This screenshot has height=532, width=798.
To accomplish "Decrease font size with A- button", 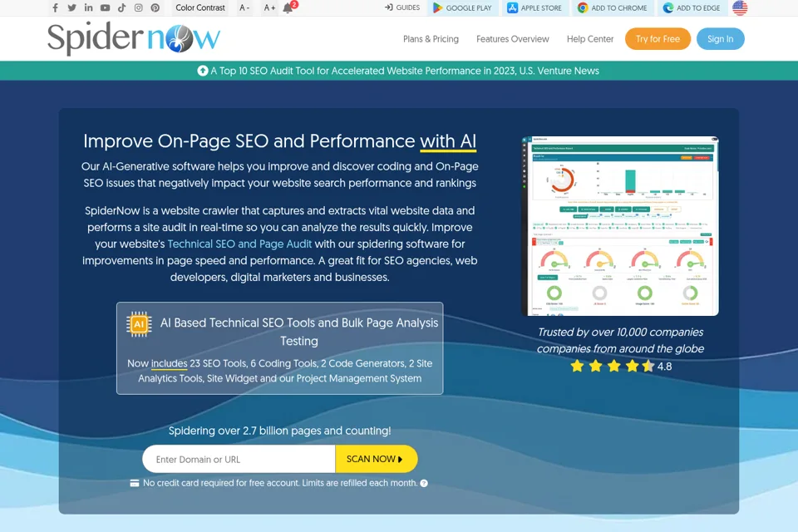I will 244,7.
